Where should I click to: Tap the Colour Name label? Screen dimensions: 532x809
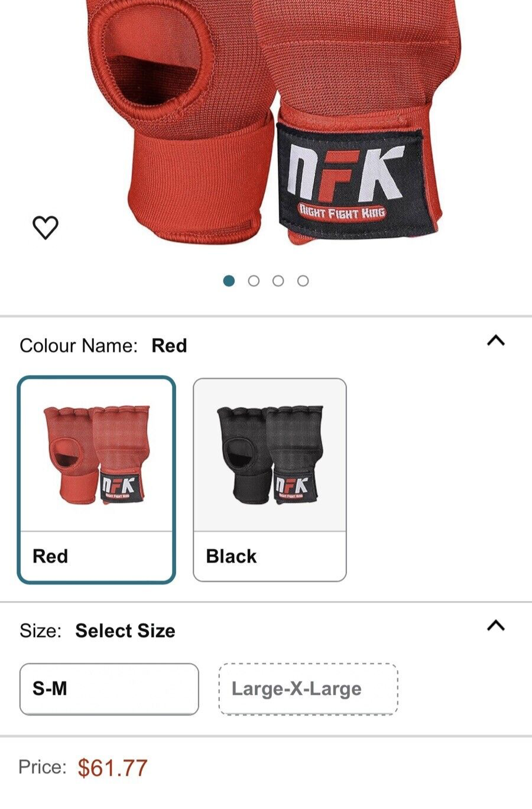click(x=79, y=346)
